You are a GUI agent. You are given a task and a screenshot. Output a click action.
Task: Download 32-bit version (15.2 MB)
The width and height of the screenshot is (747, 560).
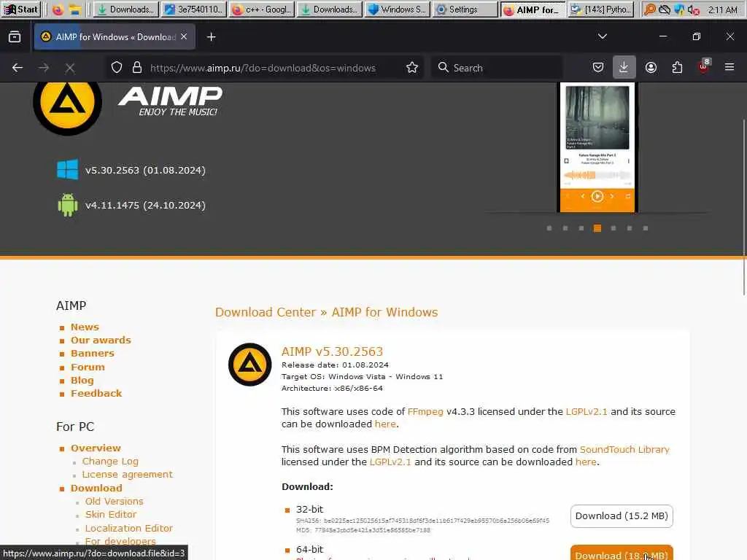[x=622, y=516]
